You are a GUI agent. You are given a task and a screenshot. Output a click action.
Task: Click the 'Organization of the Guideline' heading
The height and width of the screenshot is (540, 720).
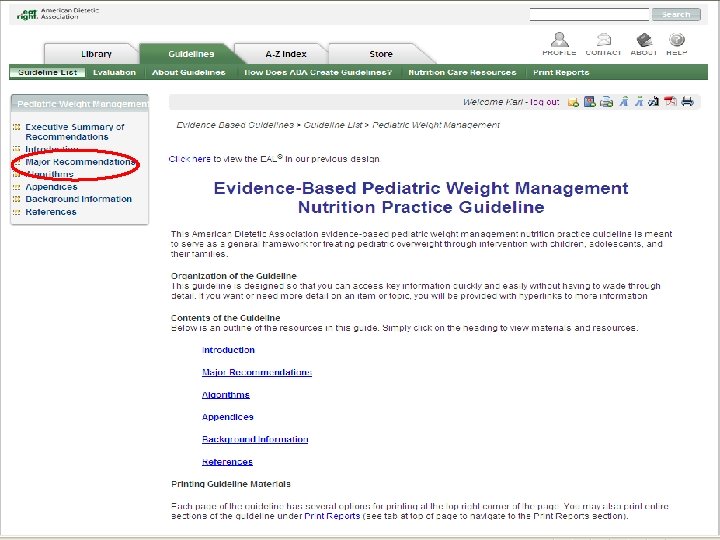(x=234, y=276)
